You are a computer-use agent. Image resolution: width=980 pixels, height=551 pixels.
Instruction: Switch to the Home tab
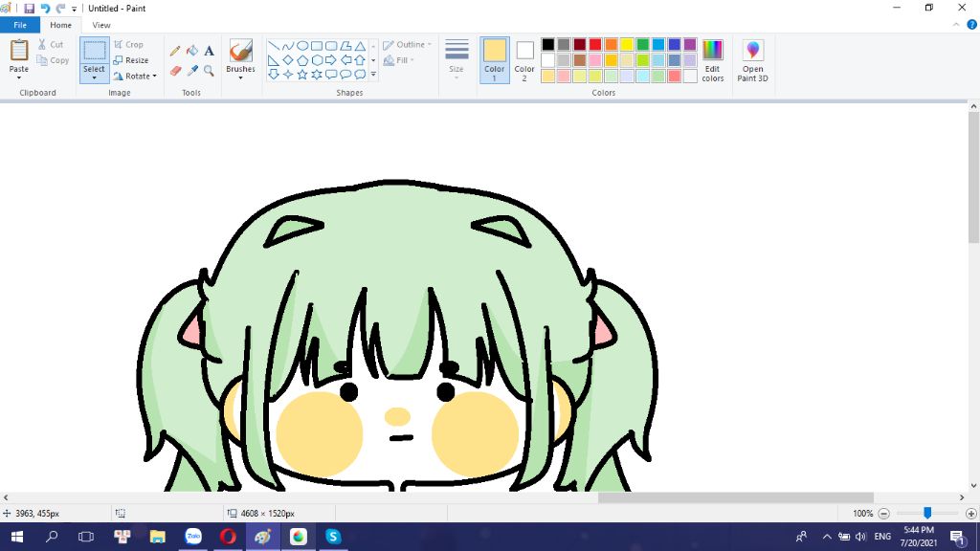(60, 25)
